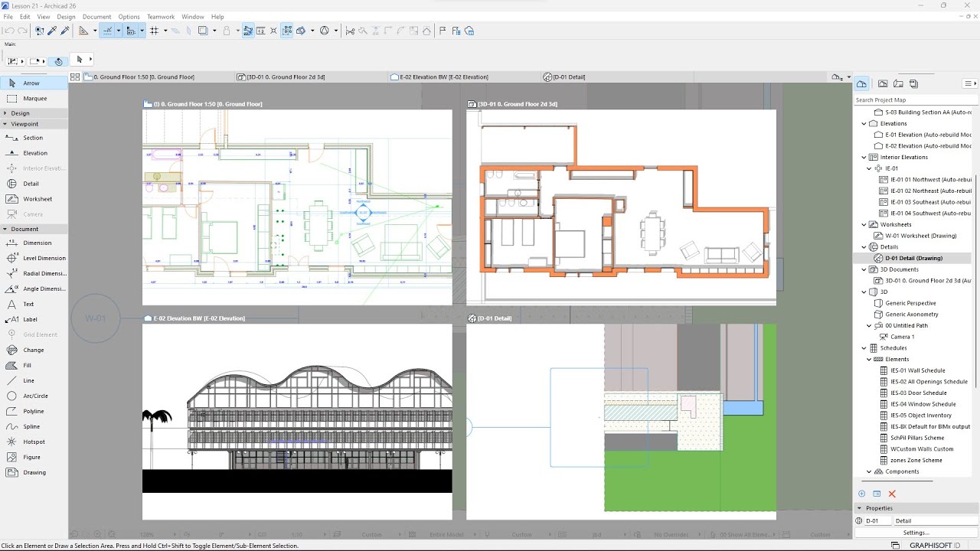Select Generic Perspective in Navigator
The height and width of the screenshot is (551, 980).
[x=910, y=303]
